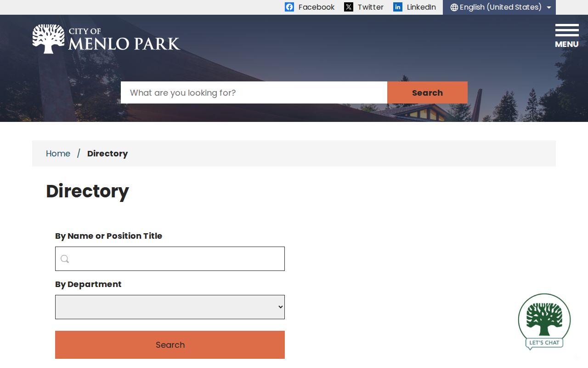Image resolution: width=588 pixels, height=368 pixels.
Task: Focus the 'What are you looking for?' search box
Action: pyautogui.click(x=254, y=92)
